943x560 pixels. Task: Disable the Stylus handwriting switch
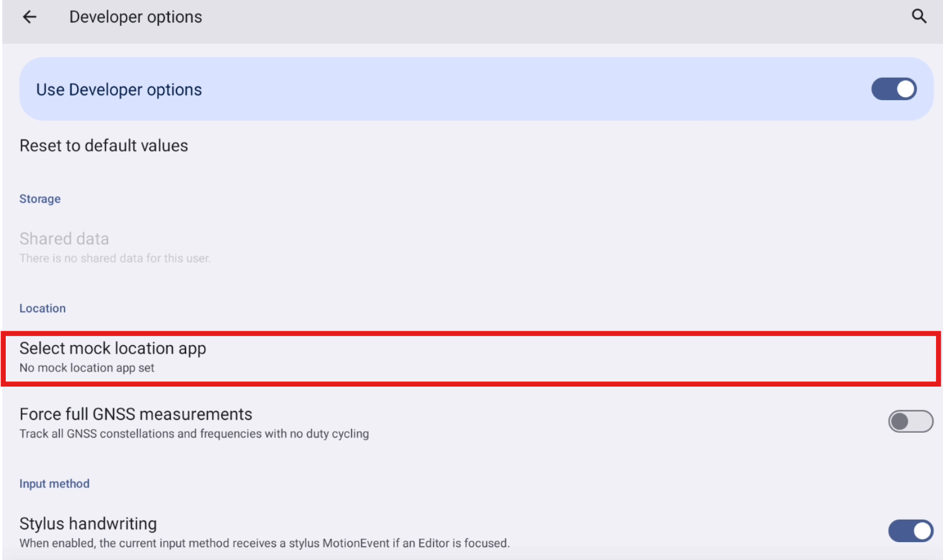910,531
